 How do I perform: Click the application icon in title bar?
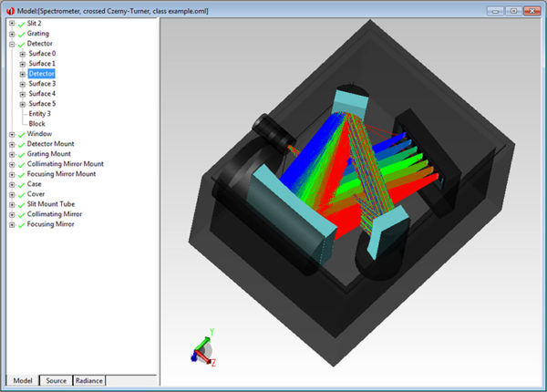coord(8,9)
